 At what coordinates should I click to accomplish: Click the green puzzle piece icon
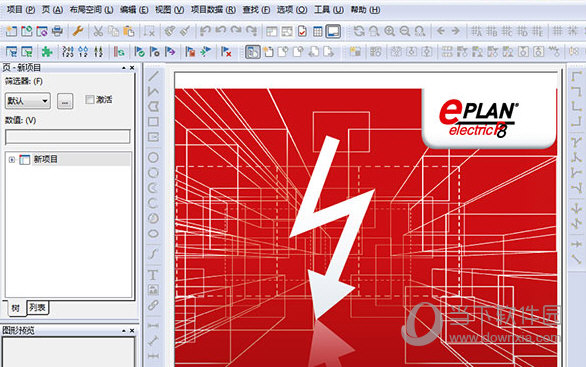[x=47, y=52]
